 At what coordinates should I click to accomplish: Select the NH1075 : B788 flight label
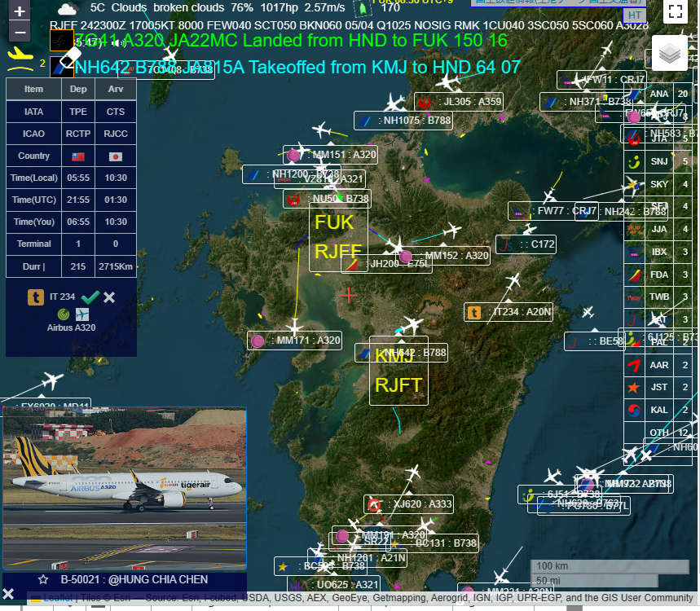point(403,121)
